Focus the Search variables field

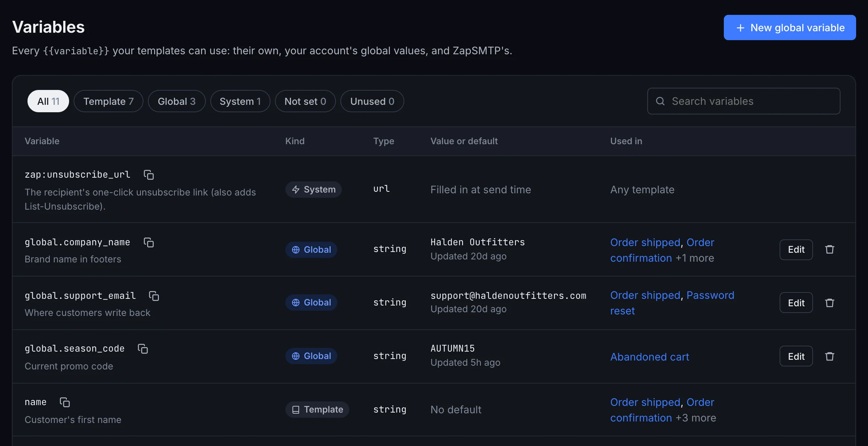pyautogui.click(x=744, y=101)
